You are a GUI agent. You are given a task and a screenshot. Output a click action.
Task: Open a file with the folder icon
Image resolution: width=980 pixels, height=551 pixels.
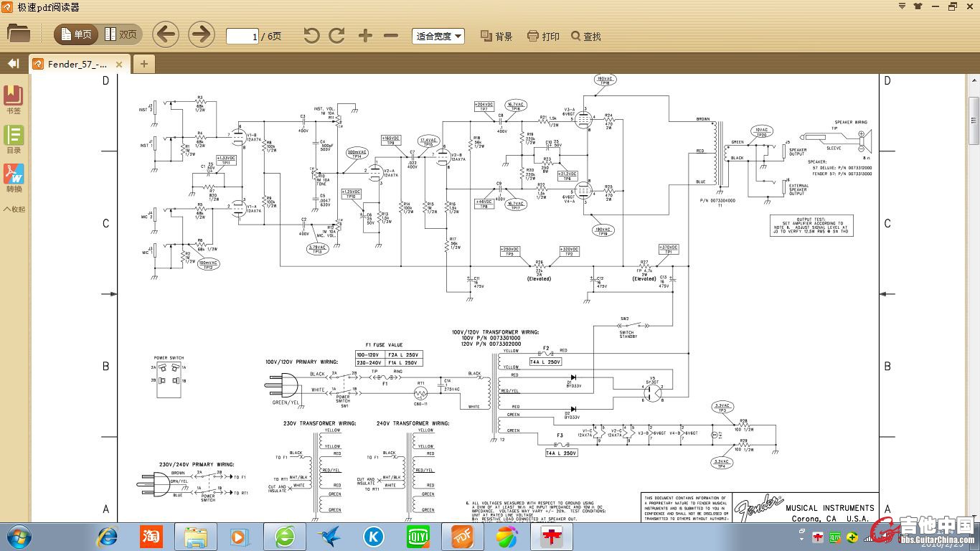click(x=19, y=34)
